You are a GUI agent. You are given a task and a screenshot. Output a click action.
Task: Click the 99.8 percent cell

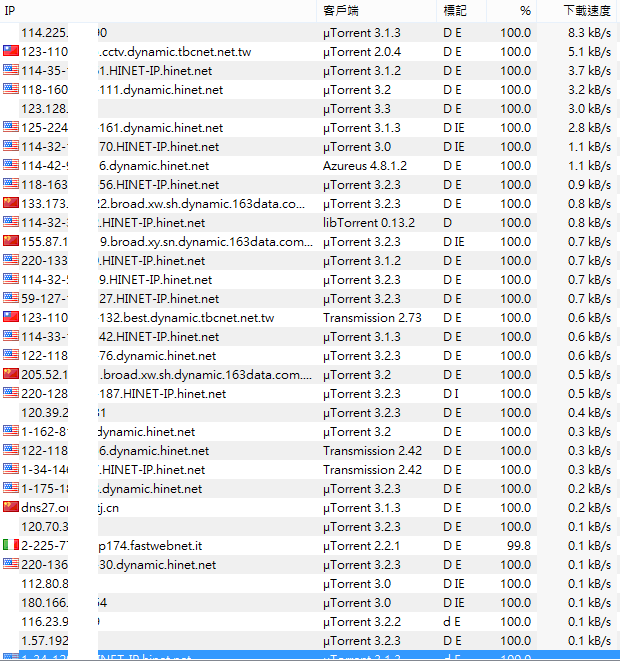coord(518,545)
